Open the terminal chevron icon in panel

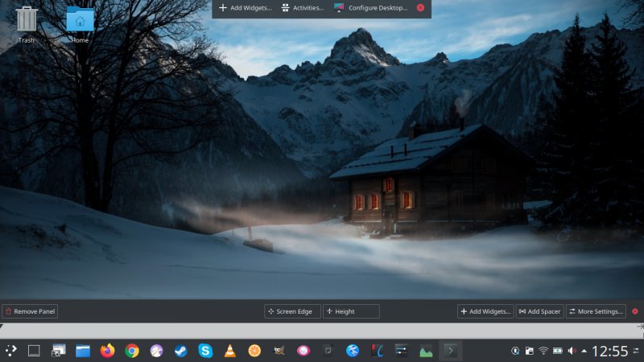click(451, 351)
